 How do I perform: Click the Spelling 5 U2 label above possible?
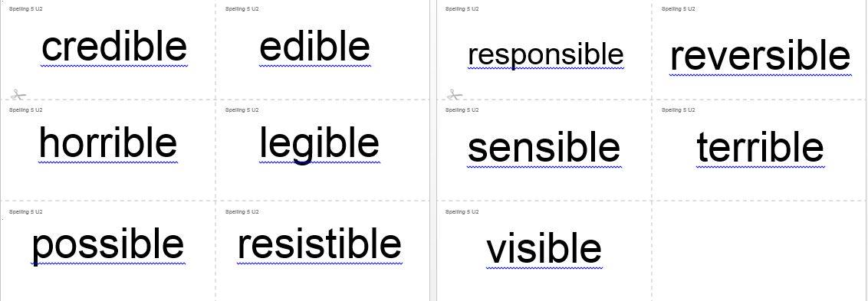coord(25,212)
